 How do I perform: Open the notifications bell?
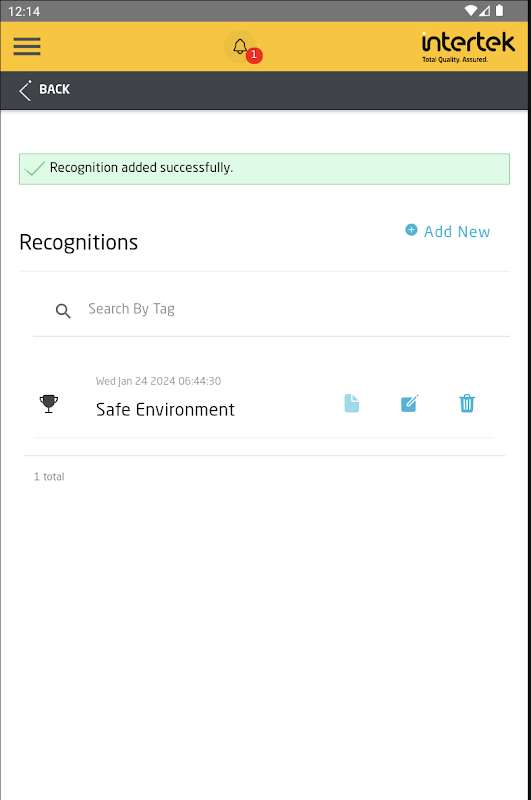pos(240,46)
